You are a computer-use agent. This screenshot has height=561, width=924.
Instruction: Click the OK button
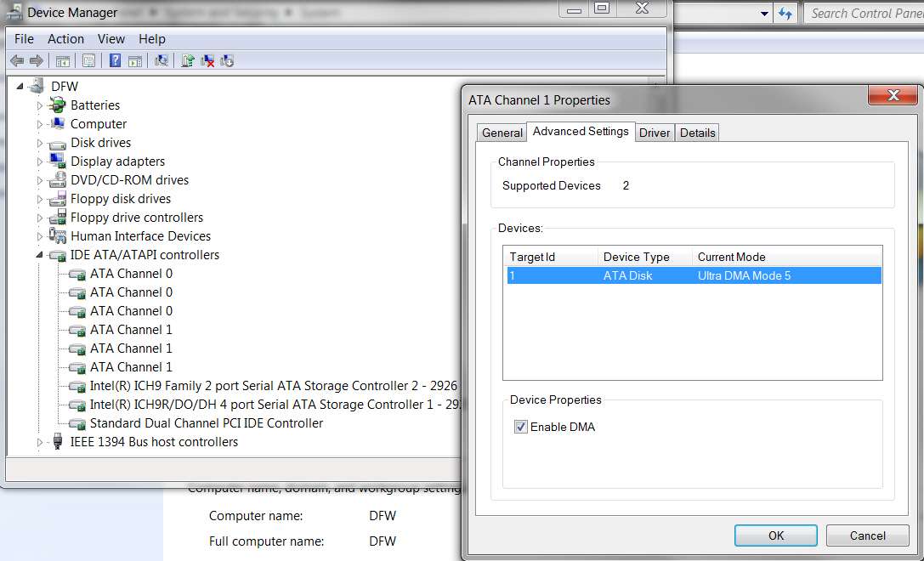coord(775,535)
